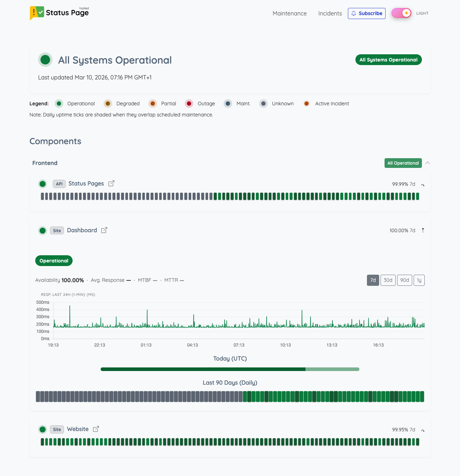The width and height of the screenshot is (460, 476).
Task: Click the large All Systems Operational indicator circle
Action: point(45,60)
